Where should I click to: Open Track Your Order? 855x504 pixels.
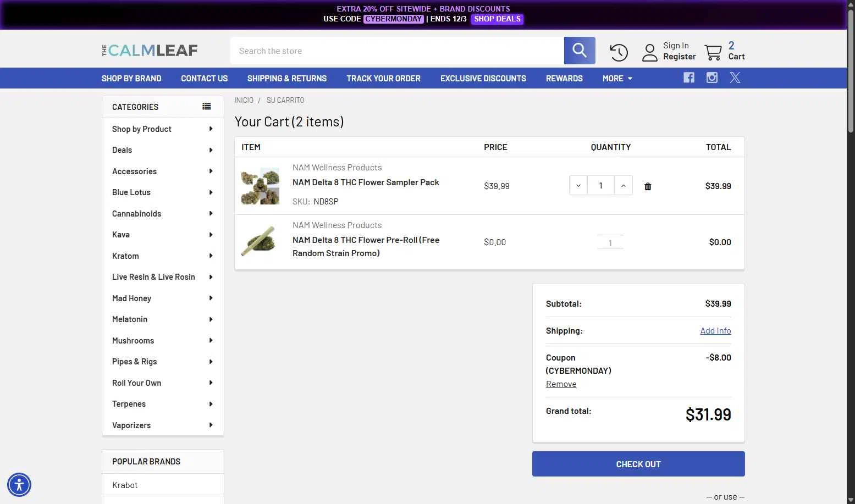(x=383, y=78)
